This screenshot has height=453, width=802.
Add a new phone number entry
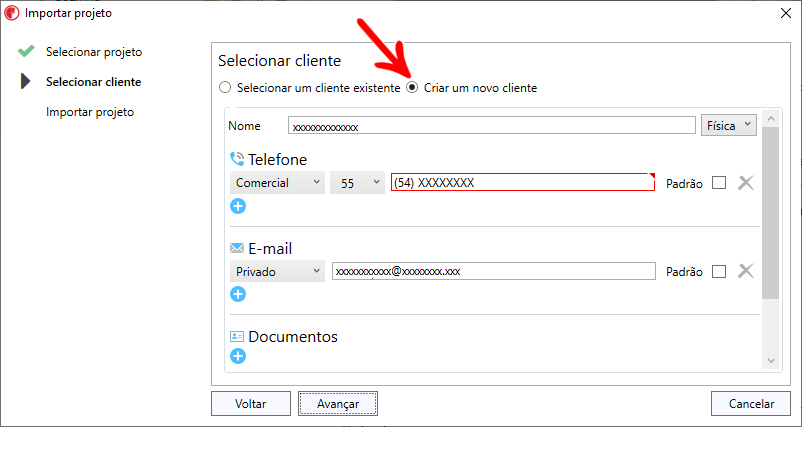[x=238, y=206]
